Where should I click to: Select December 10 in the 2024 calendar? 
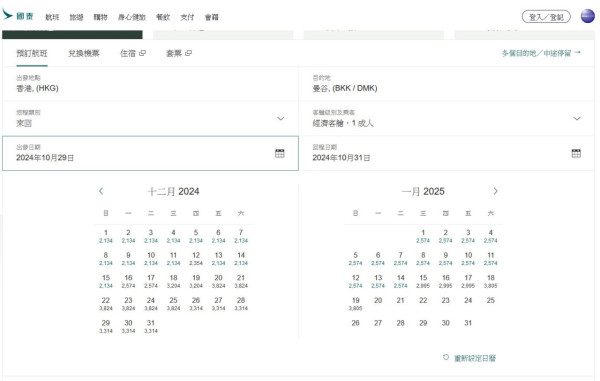click(x=151, y=259)
